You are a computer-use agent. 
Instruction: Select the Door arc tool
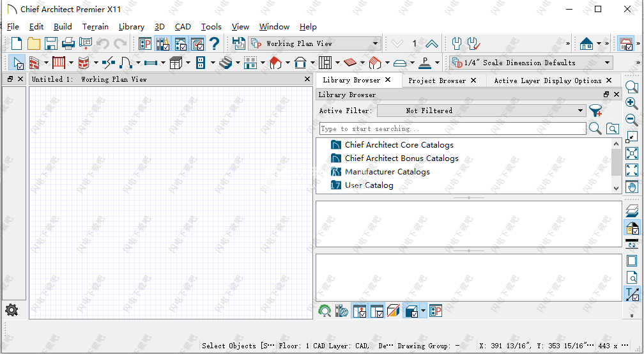[x=126, y=63]
